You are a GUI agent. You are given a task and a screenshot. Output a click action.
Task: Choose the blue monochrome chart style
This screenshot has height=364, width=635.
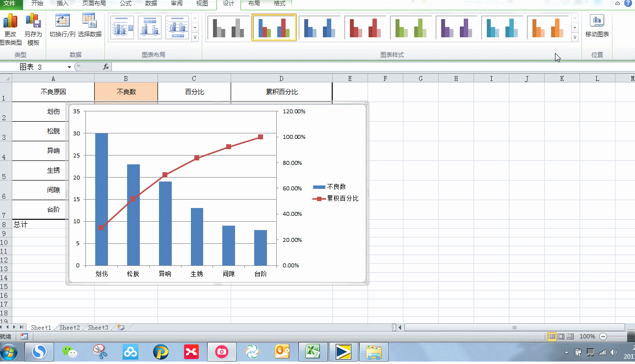tap(319, 27)
